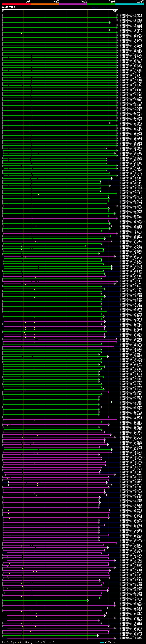The width and height of the screenshot is (146, 644).
Task: Select the UniRef100_B5WC41 entry
Action: [131, 93]
